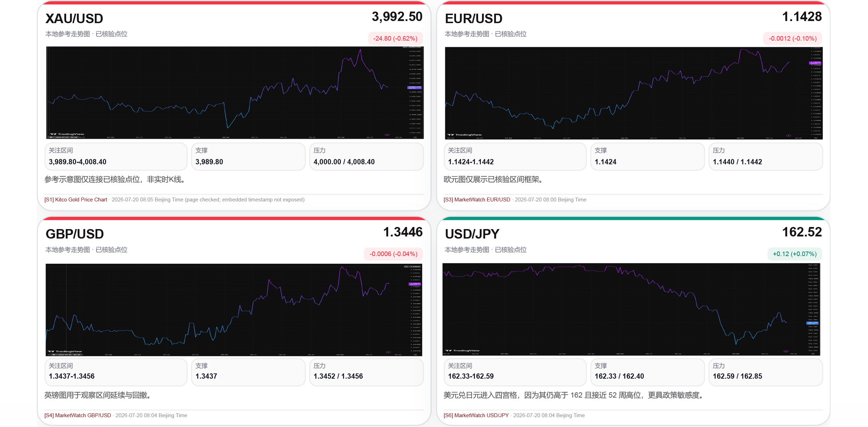Image resolution: width=868 pixels, height=427 pixels.
Task: Select the XAU/USD 关注区间 box
Action: point(116,157)
